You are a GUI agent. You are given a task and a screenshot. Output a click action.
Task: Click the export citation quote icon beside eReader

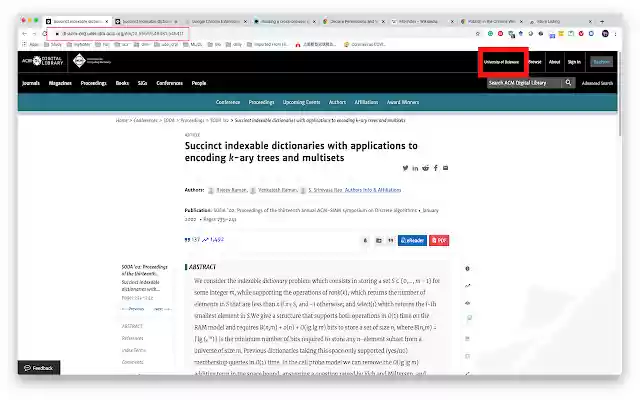pos(391,240)
